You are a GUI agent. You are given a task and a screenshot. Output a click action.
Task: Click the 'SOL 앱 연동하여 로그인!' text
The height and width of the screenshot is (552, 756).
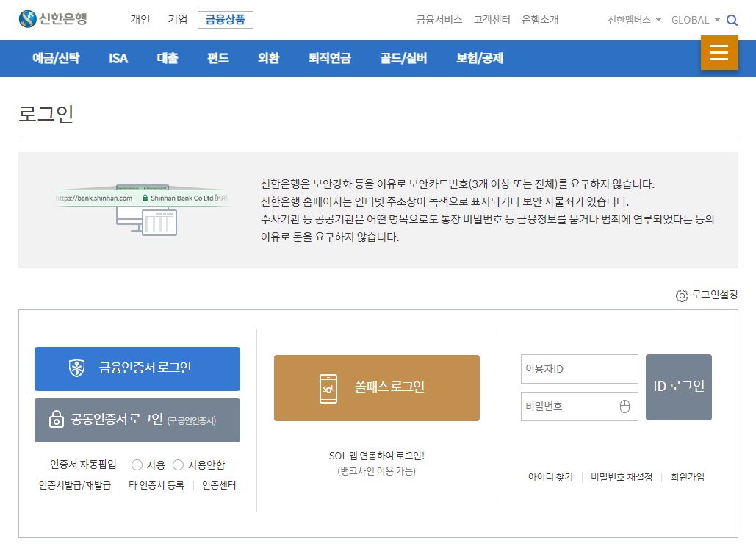click(x=377, y=456)
